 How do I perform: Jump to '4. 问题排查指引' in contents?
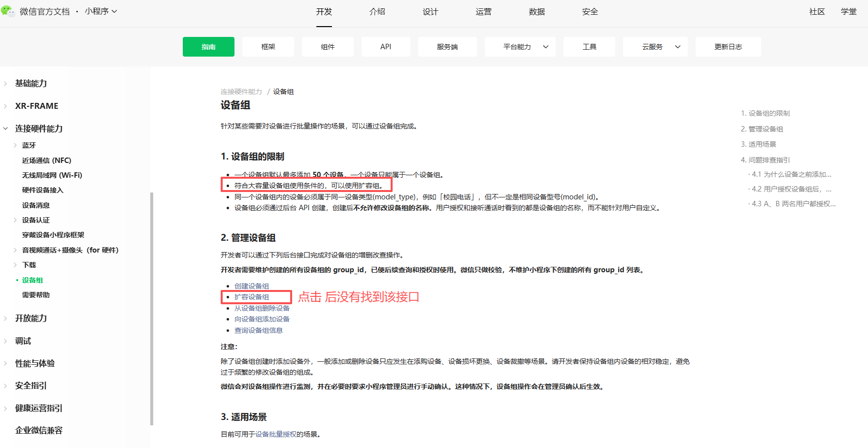pyautogui.click(x=765, y=160)
